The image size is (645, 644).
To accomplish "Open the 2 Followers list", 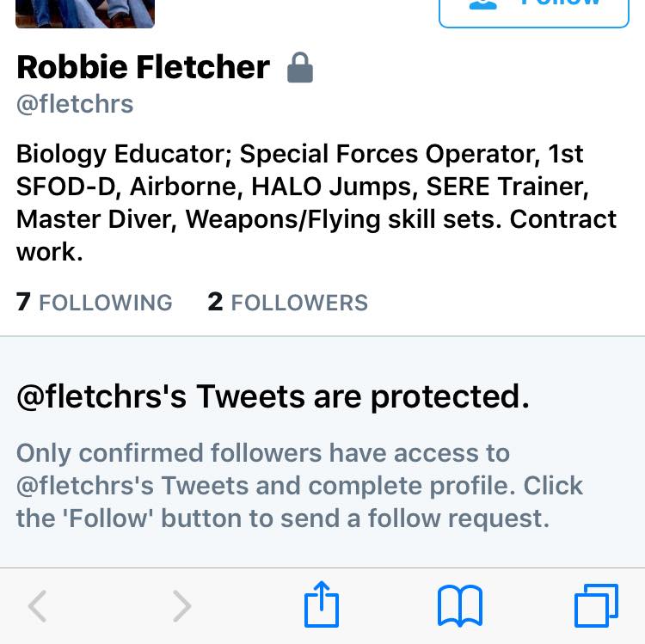I will click(287, 303).
